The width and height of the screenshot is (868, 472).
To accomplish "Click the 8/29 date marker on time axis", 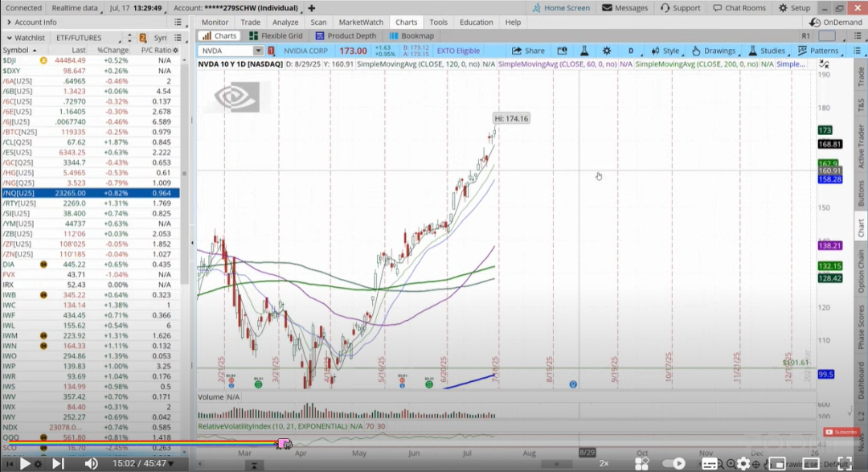I will click(x=587, y=453).
